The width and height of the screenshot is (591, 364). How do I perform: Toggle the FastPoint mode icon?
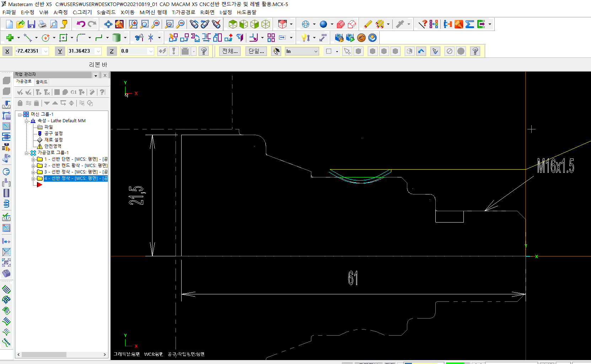coord(162,51)
